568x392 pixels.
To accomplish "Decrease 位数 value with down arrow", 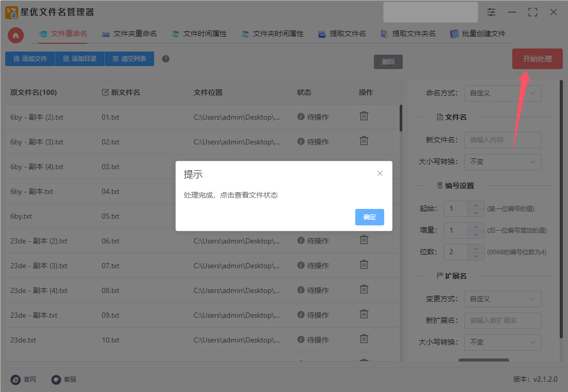I will point(476,256).
